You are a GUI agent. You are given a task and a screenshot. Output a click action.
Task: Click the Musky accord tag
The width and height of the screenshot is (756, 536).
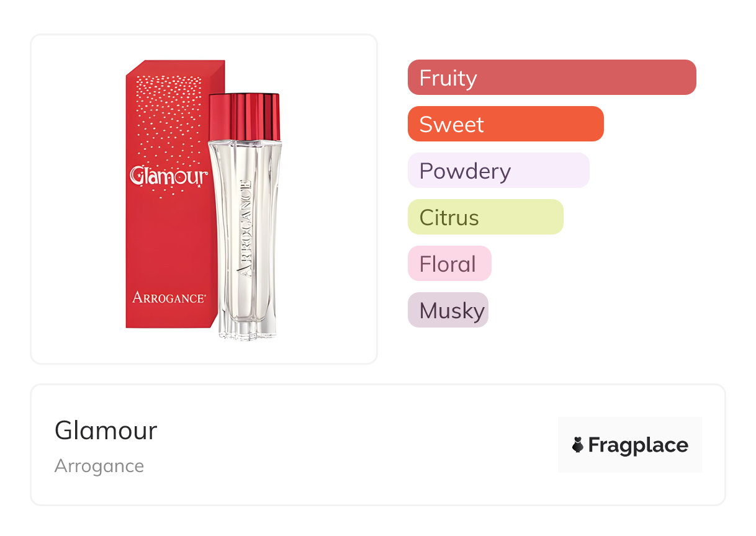448,310
